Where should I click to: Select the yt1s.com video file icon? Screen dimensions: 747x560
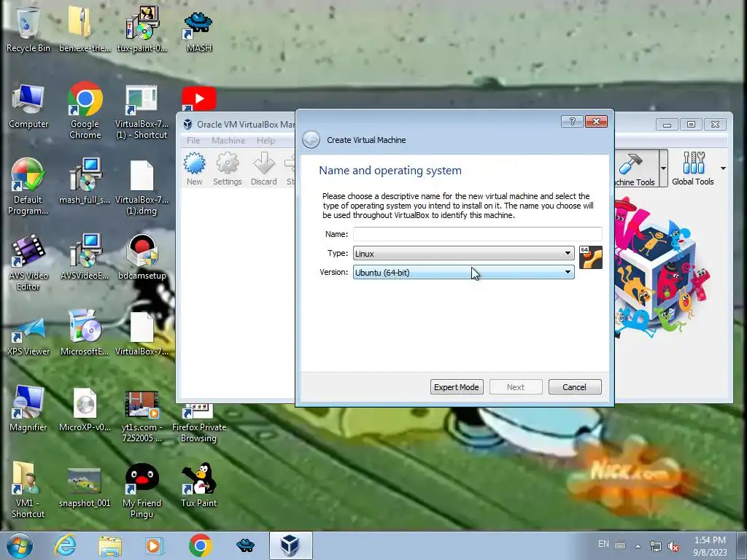click(x=142, y=416)
